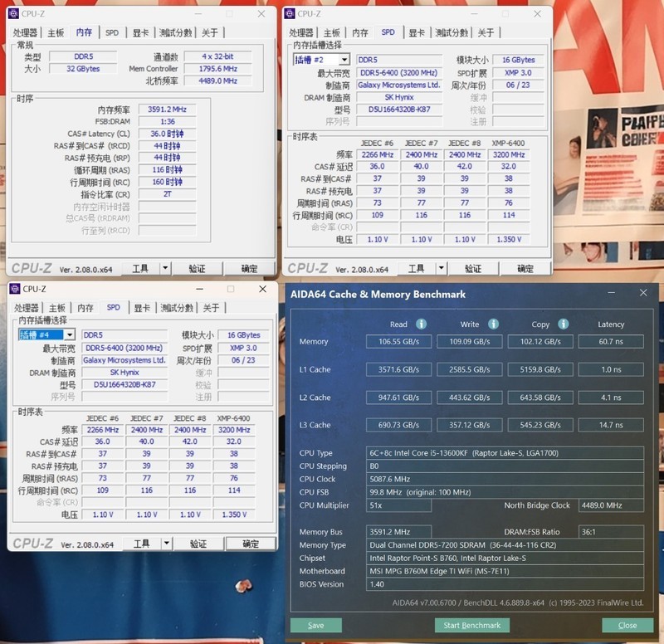Switch to the 处理器 tab in the top-left window
The image size is (664, 644).
point(25,33)
